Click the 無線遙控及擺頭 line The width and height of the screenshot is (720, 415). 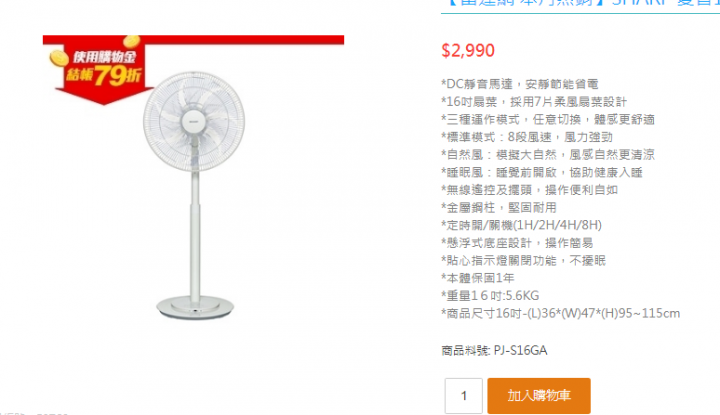529,190
